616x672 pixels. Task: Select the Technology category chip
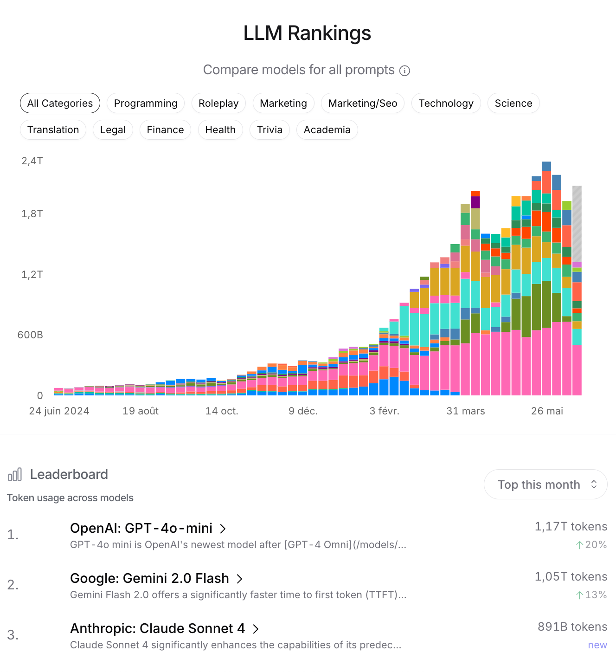tap(446, 103)
